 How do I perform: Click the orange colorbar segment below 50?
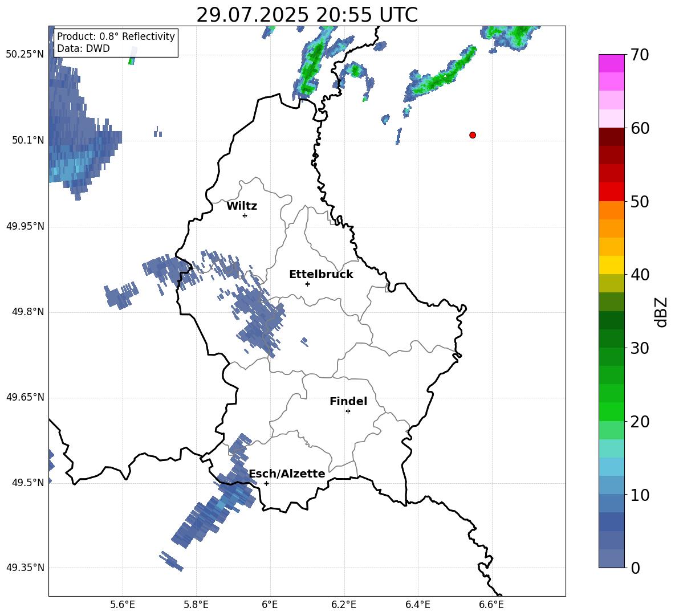(x=611, y=210)
